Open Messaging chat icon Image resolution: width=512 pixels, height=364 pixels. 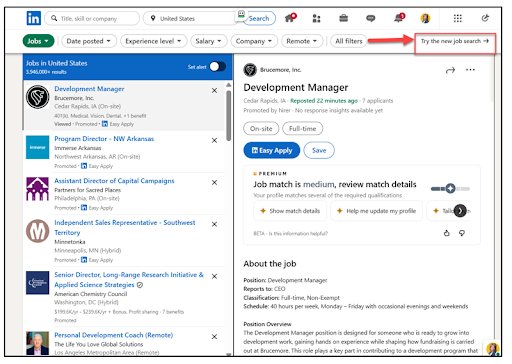[x=371, y=18]
